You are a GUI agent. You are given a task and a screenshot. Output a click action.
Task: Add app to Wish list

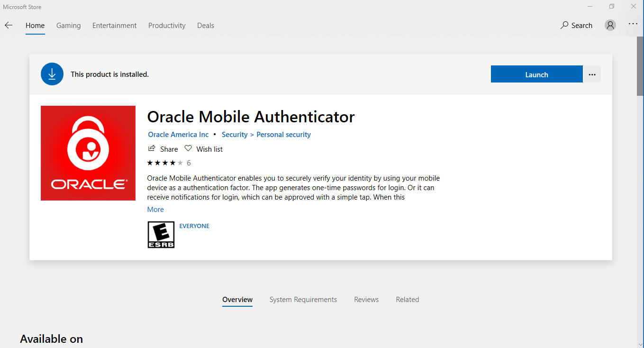203,149
